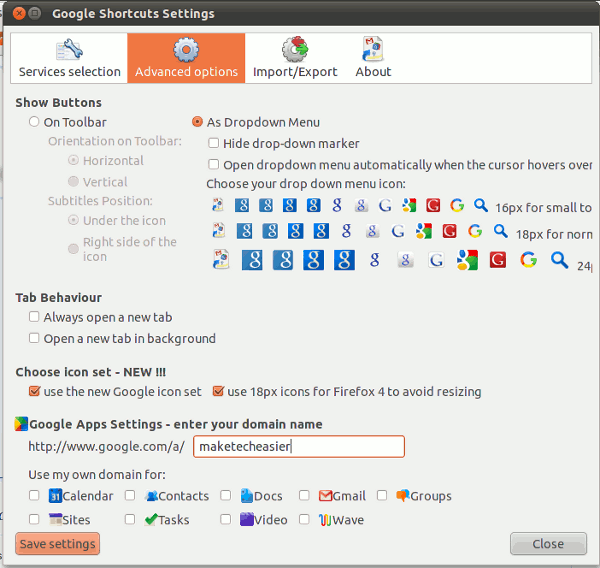Open the Advanced options tab
The width and height of the screenshot is (600, 568).
(x=186, y=58)
